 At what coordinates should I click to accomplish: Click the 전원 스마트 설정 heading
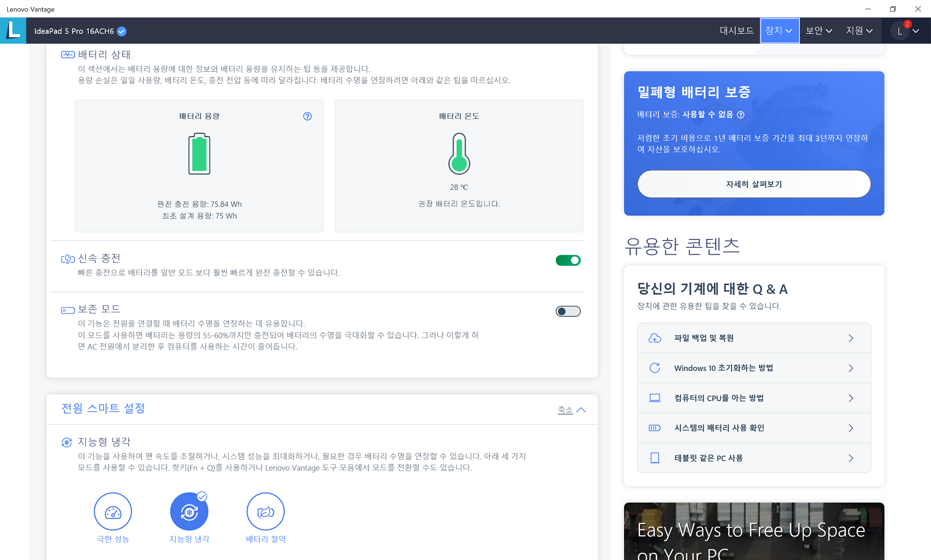point(103,408)
